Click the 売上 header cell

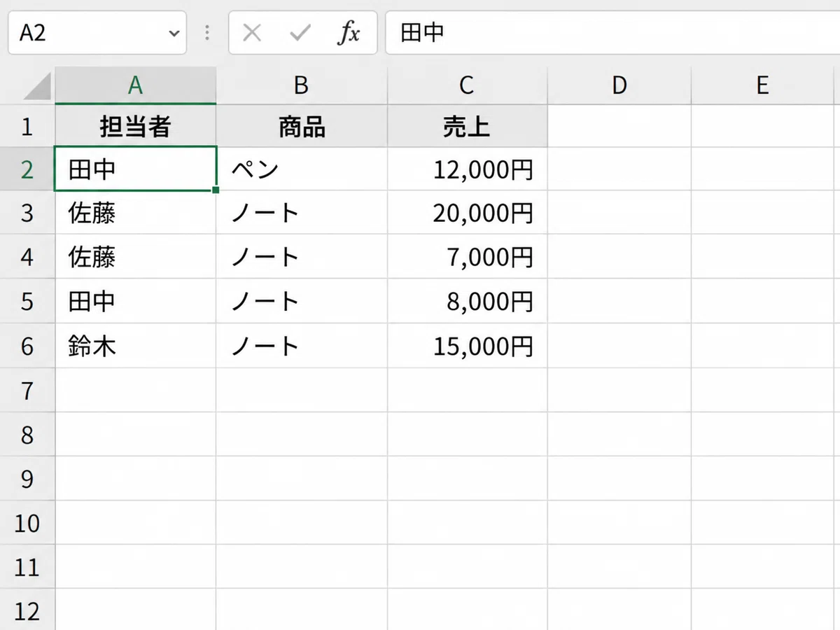468,126
